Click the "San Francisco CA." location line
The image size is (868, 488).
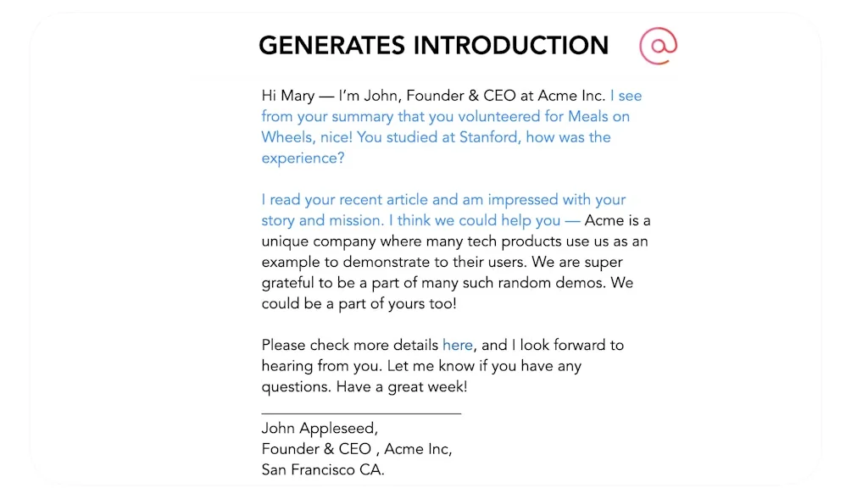pyautogui.click(x=323, y=470)
